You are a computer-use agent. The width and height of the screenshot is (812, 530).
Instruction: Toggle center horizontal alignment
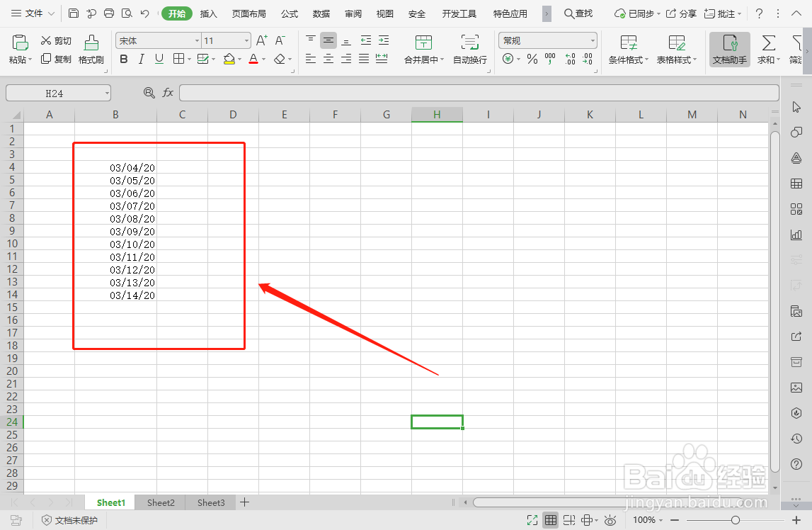pos(328,59)
